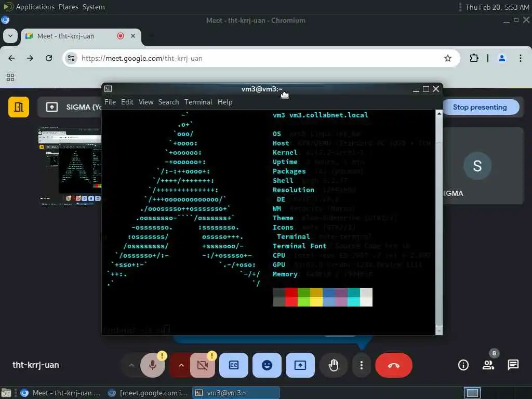Click the date and time clock

coord(497,7)
